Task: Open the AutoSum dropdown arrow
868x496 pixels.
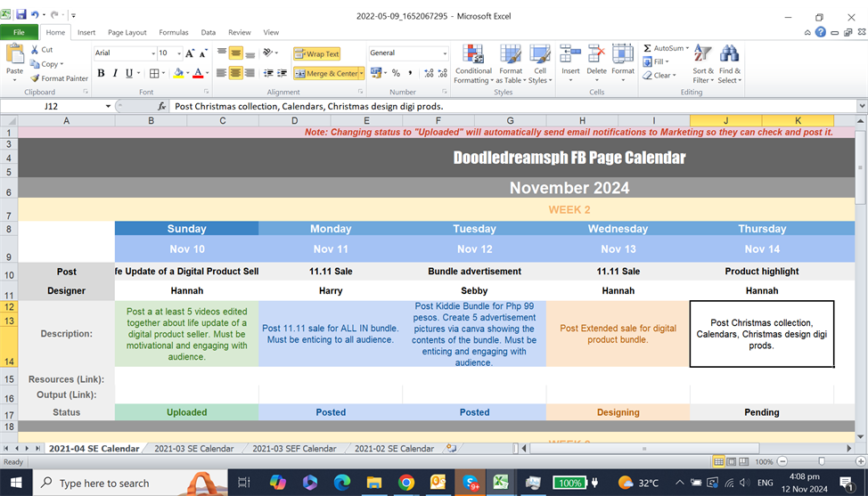Action: [687, 48]
